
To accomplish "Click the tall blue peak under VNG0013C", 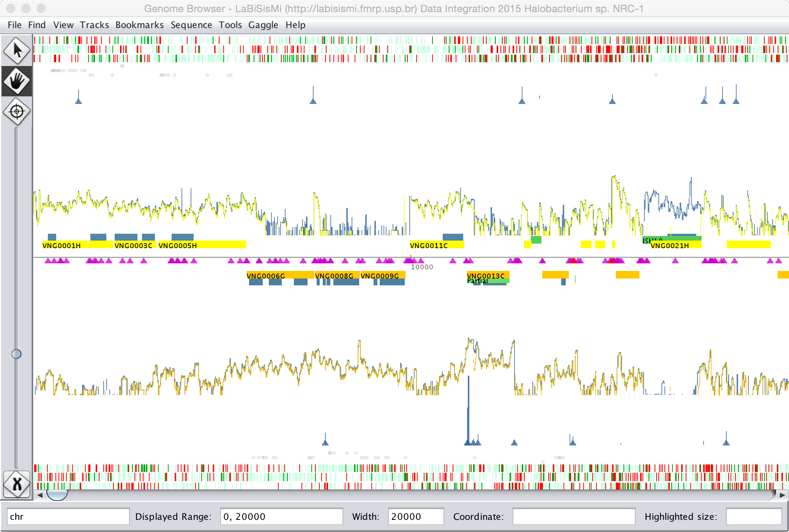I will coord(468,410).
